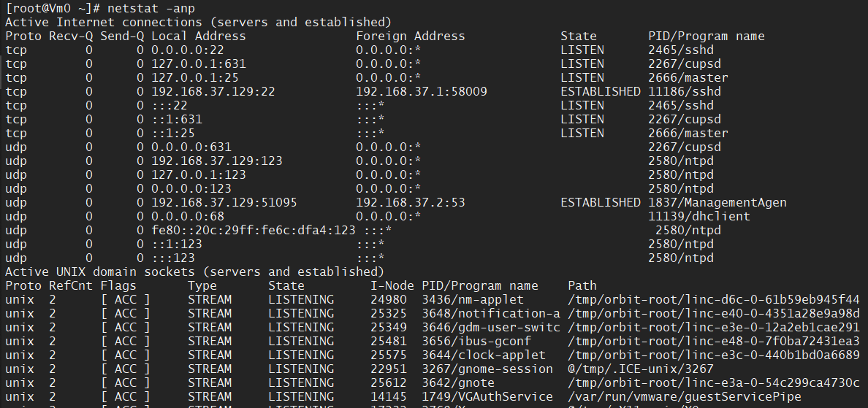Select path '@/tmp/.ICE-unix/3267'

click(641, 369)
